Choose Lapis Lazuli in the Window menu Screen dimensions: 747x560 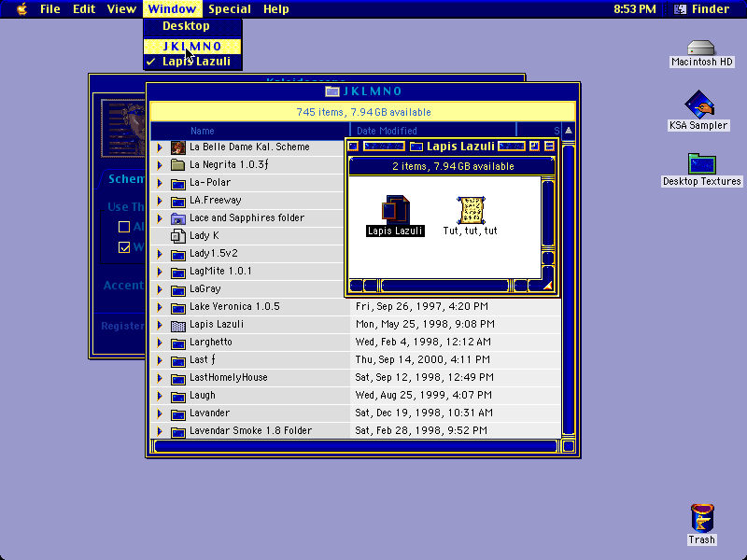(x=192, y=62)
